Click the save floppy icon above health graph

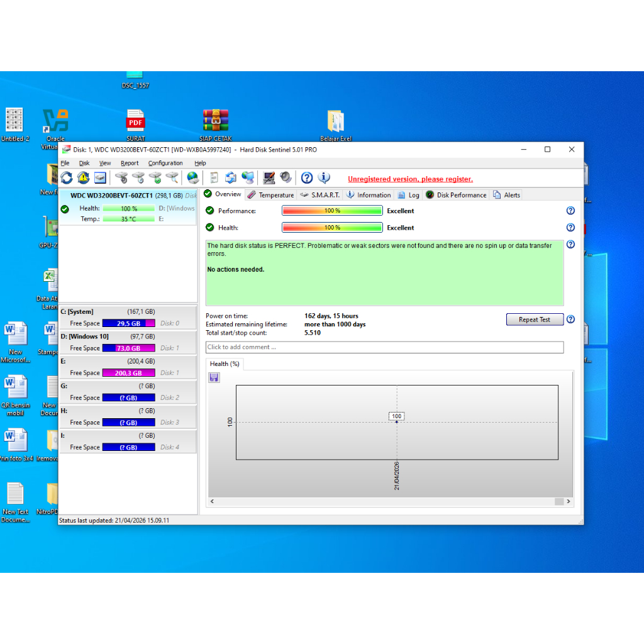(x=214, y=377)
